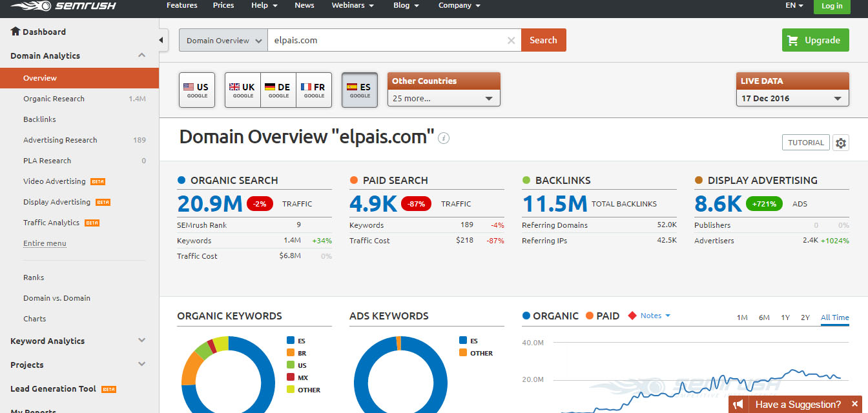Open the Help menu dropdown
868x413 pixels.
click(264, 5)
